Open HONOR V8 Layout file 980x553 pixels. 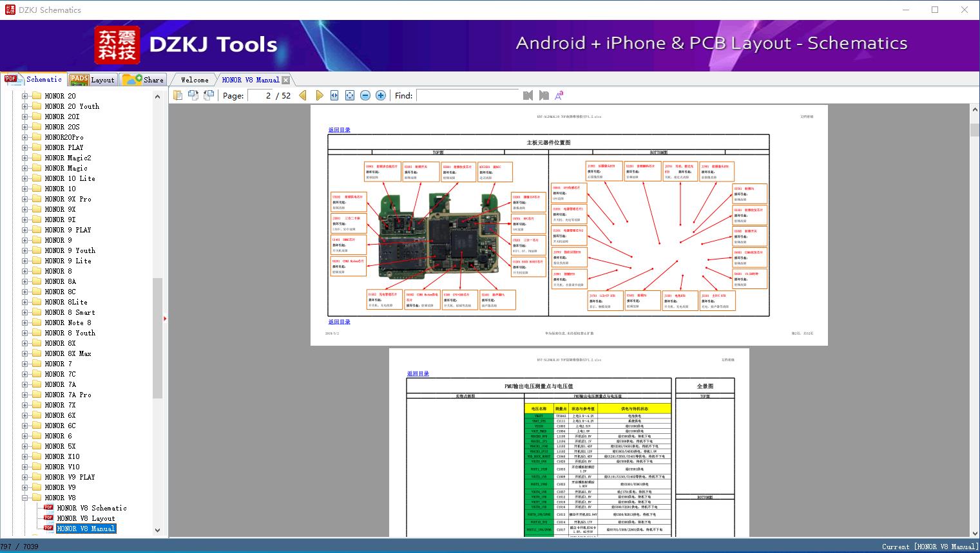86,518
